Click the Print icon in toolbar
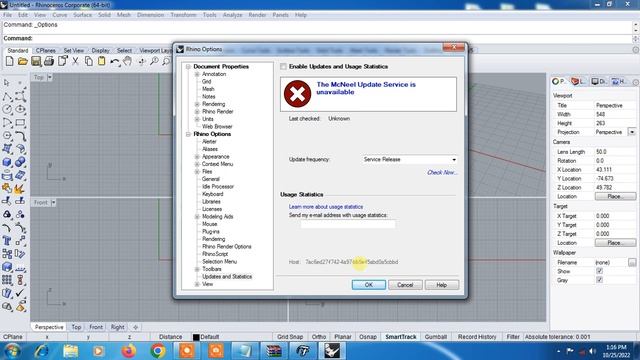640x360 pixels. pyautogui.click(x=49, y=62)
